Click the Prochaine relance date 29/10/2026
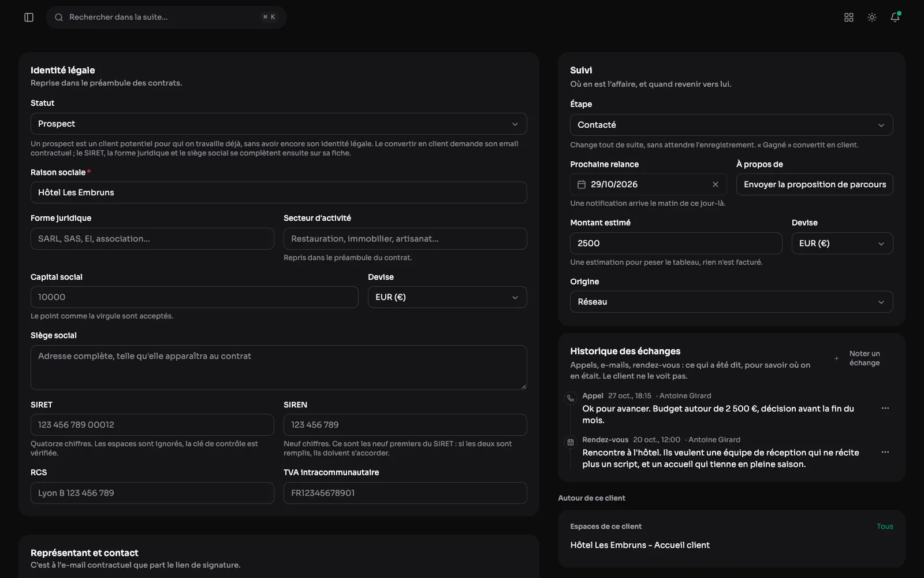This screenshot has height=578, width=924. pyautogui.click(x=614, y=184)
